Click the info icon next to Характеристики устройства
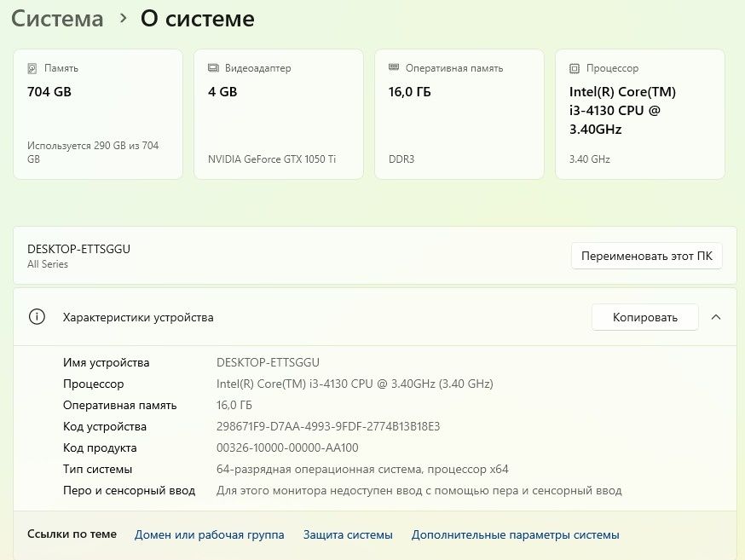 pos(37,317)
